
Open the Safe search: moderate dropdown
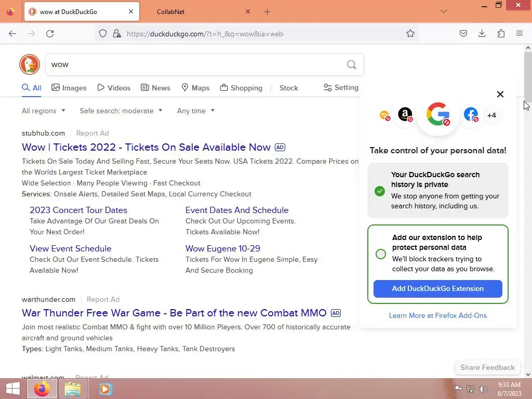pyautogui.click(x=121, y=111)
